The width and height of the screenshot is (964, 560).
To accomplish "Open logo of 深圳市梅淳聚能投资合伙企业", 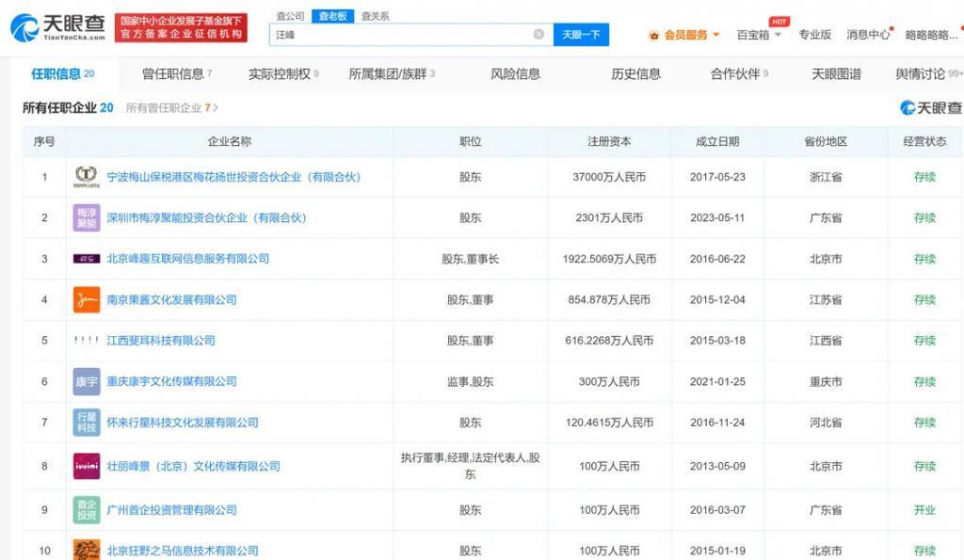I will pos(87,217).
